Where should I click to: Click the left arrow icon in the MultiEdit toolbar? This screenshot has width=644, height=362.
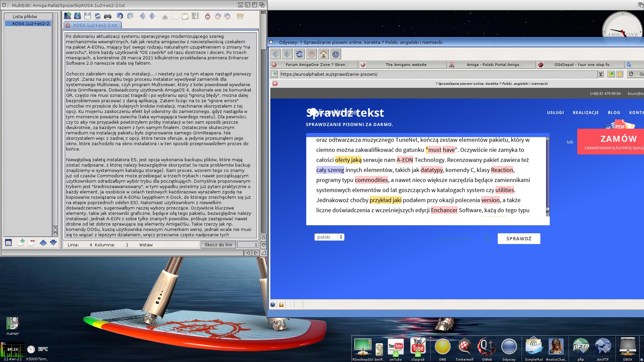click(143, 16)
